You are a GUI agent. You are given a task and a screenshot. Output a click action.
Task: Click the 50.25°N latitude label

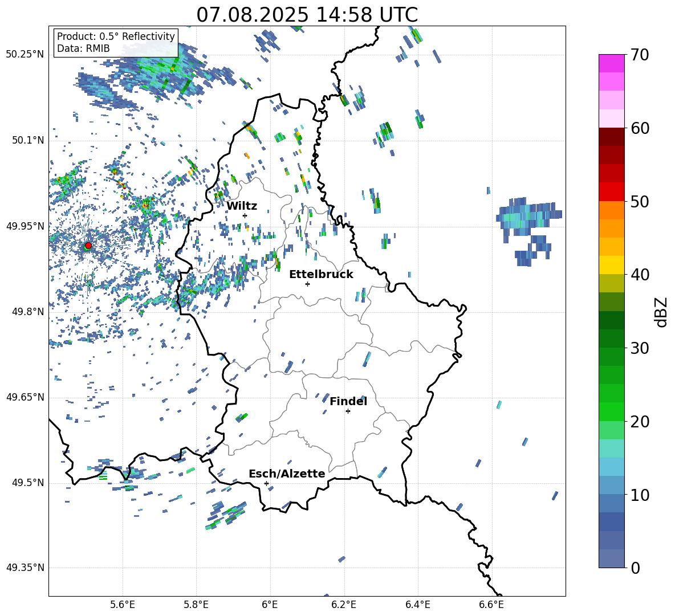26,55
